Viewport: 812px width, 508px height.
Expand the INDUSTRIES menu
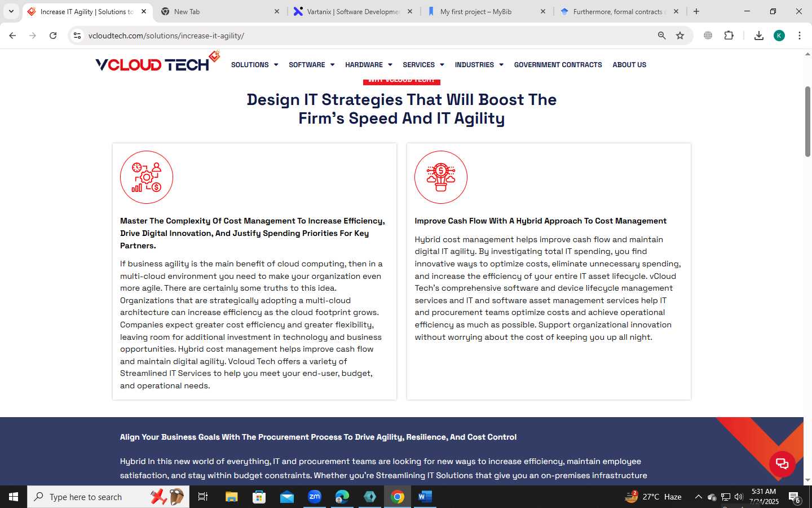coord(479,65)
